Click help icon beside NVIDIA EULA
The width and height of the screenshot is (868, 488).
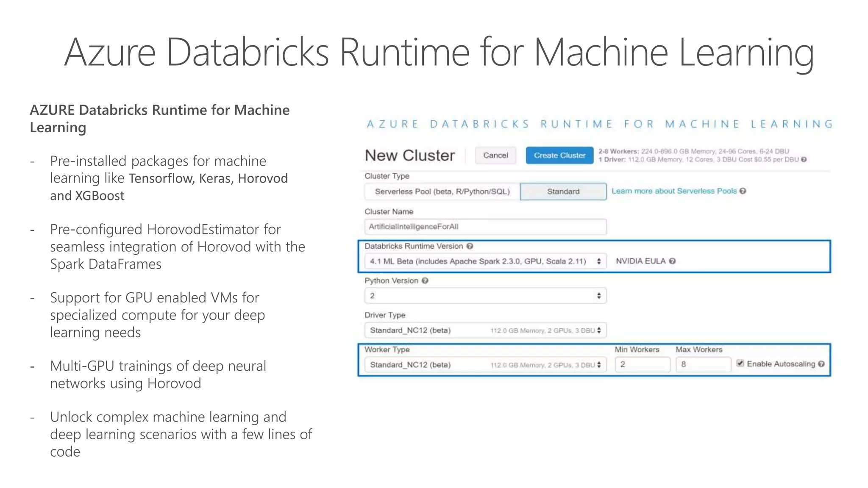pyautogui.click(x=672, y=261)
